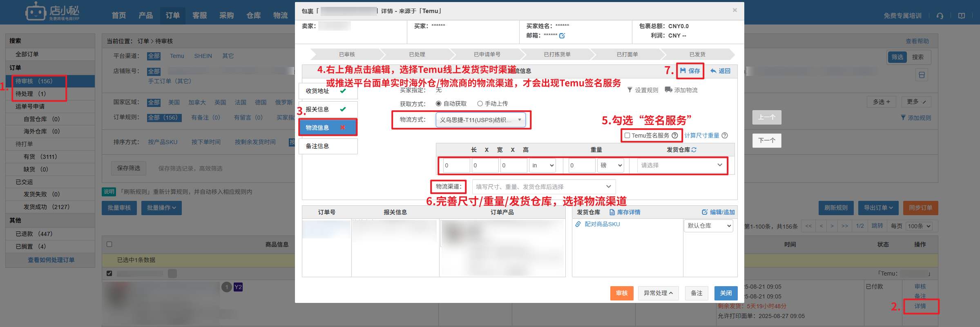Viewport: 980px width, 327px height.
Task: Click the 长 length input field
Action: 456,165
